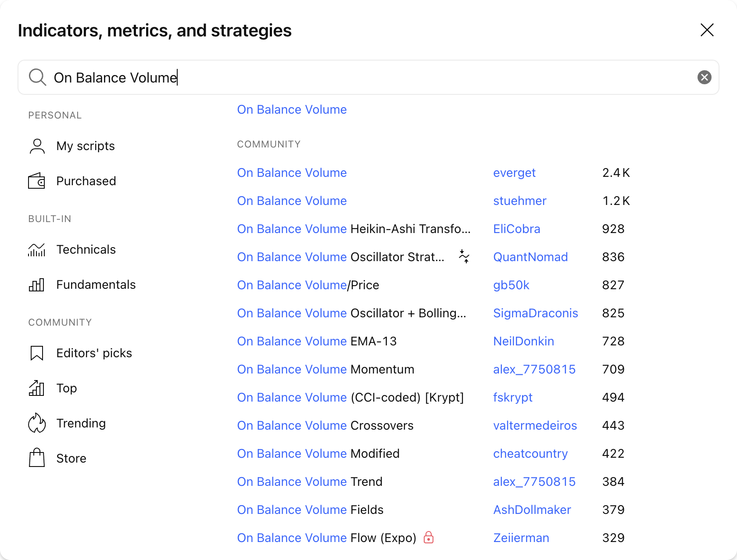This screenshot has height=560, width=737.
Task: Select the Technicals category
Action: pos(86,249)
